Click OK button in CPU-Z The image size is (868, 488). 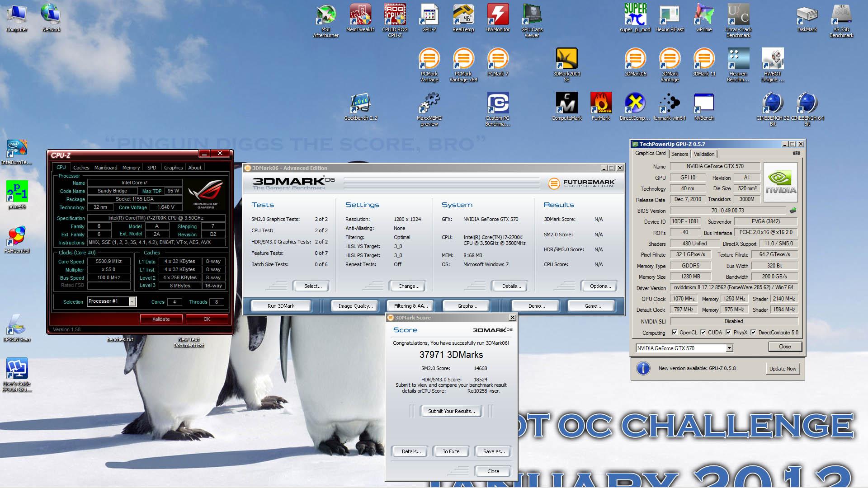click(x=207, y=319)
